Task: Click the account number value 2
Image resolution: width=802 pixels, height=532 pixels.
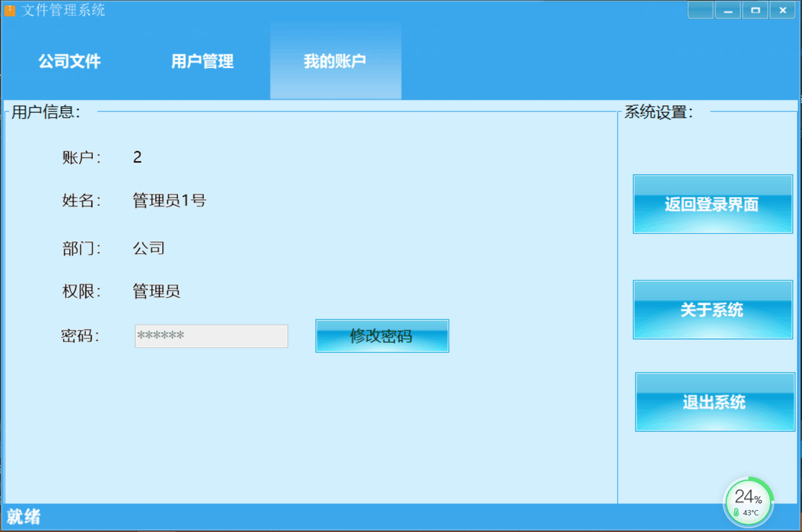Action: pyautogui.click(x=137, y=157)
